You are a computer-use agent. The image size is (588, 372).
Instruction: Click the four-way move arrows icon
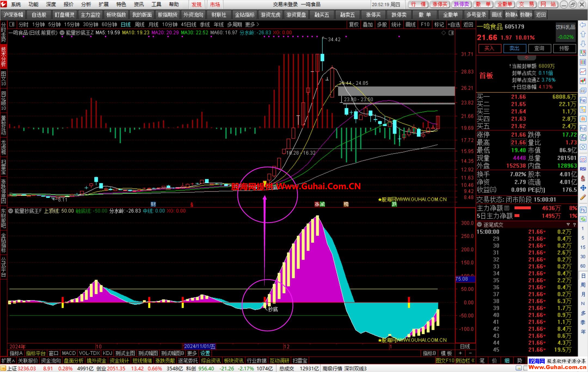coord(583,188)
